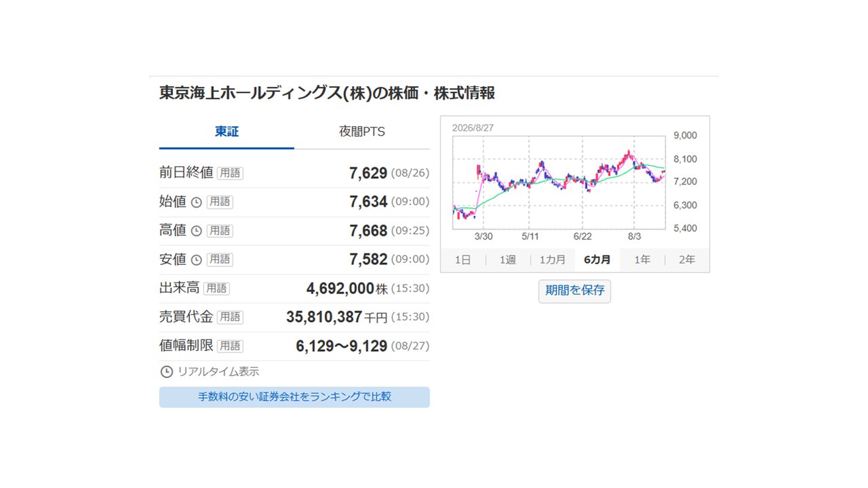Click the price limit range 6,129～9,129
868x488 pixels.
342,346
